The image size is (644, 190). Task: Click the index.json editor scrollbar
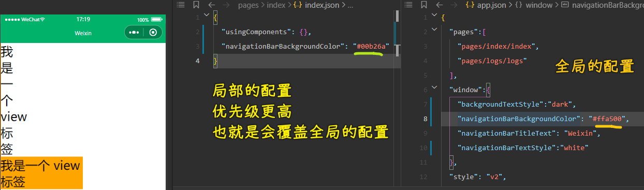(397, 34)
